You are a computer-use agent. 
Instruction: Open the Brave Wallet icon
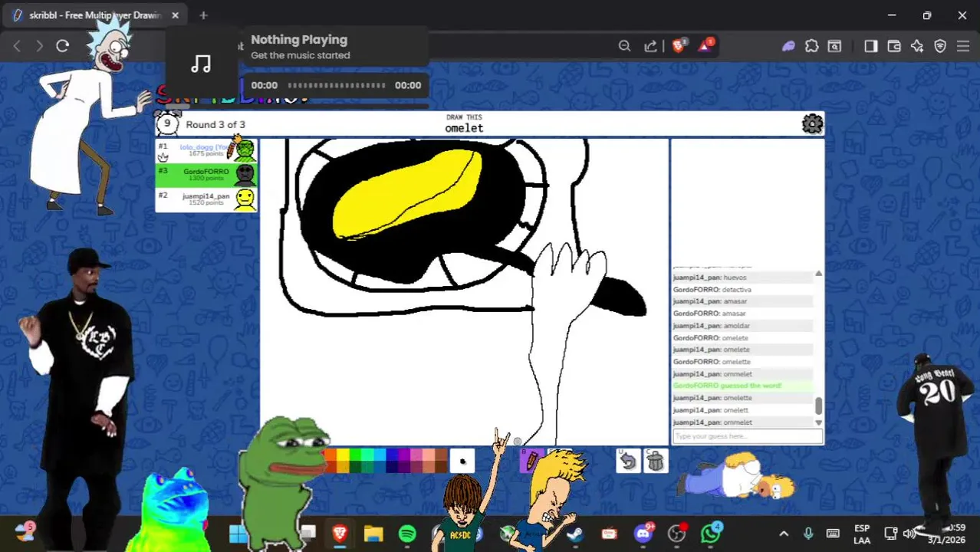pyautogui.click(x=893, y=46)
